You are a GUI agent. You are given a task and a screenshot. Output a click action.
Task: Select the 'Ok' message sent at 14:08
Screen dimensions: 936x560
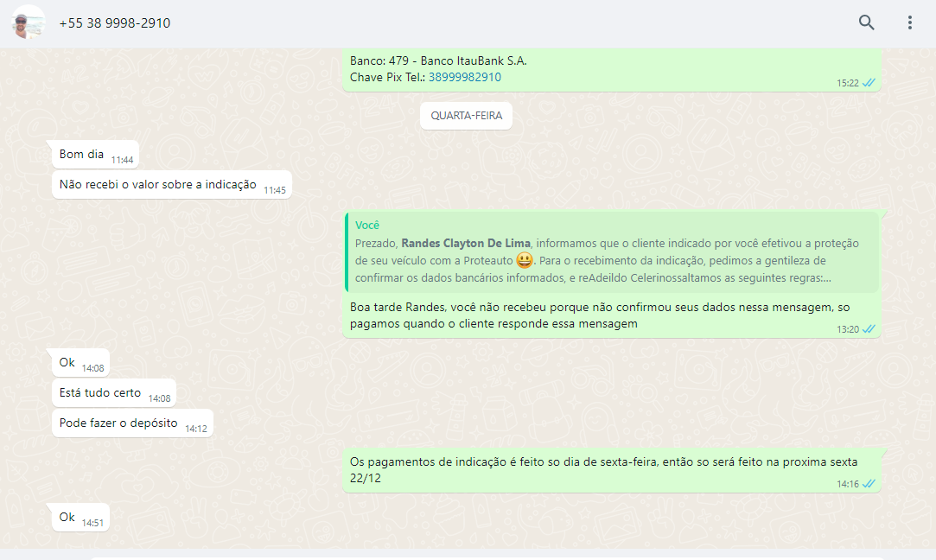[x=67, y=363]
